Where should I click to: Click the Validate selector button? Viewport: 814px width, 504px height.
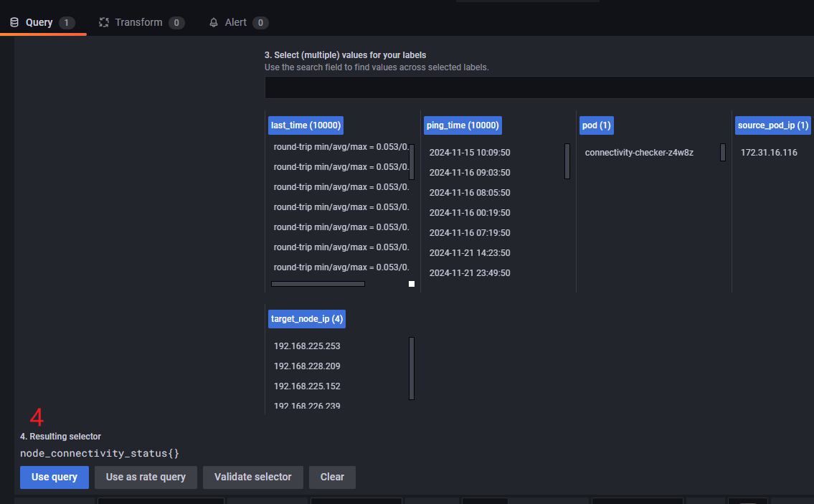[252, 477]
